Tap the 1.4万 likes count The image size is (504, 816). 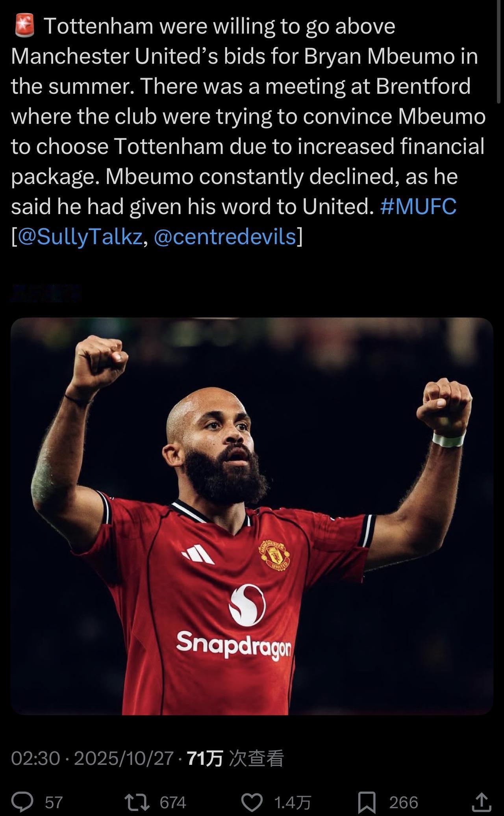(x=293, y=802)
